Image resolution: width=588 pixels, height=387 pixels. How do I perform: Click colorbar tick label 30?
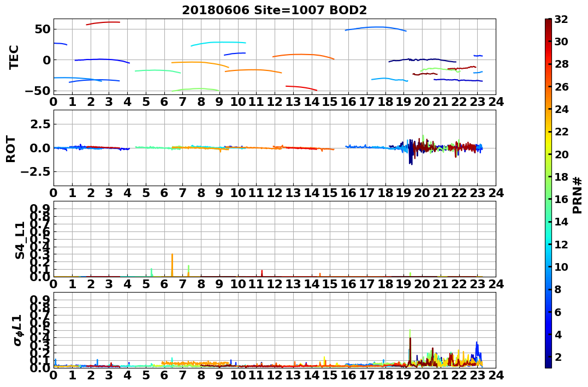[561, 41]
